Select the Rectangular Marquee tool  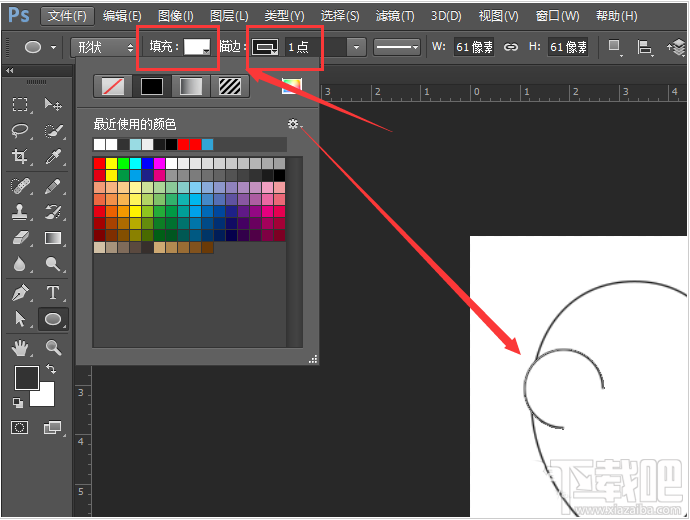tap(20, 105)
